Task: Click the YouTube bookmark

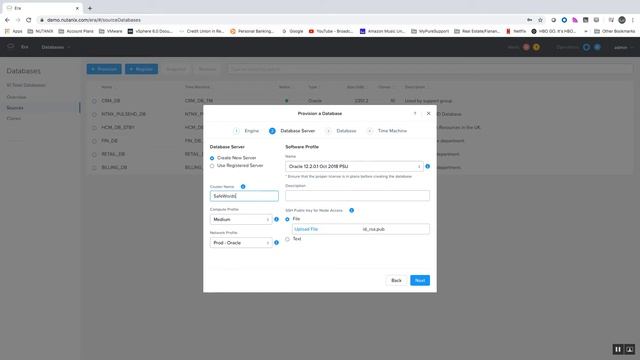Action: (x=331, y=31)
